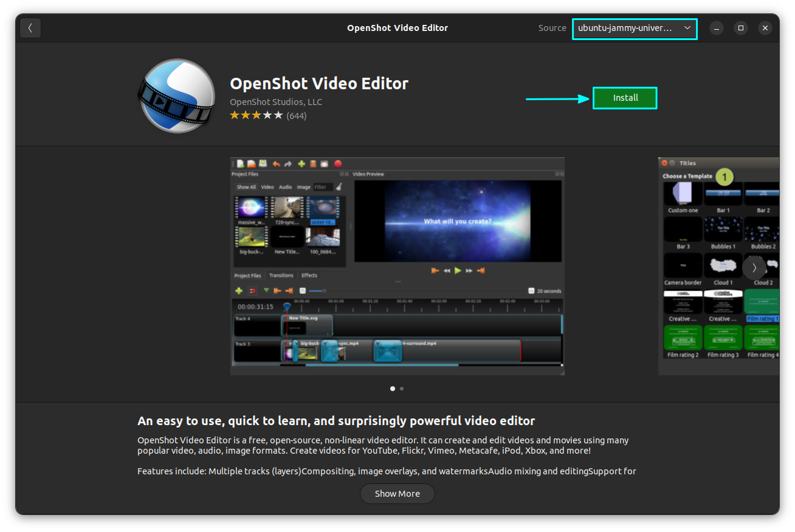Minimize the software window

(x=717, y=28)
